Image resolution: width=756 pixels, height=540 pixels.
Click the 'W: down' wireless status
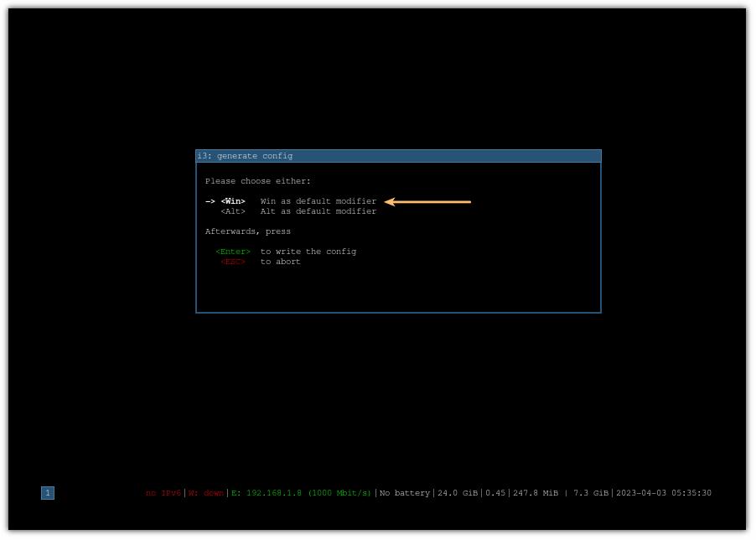click(x=206, y=493)
